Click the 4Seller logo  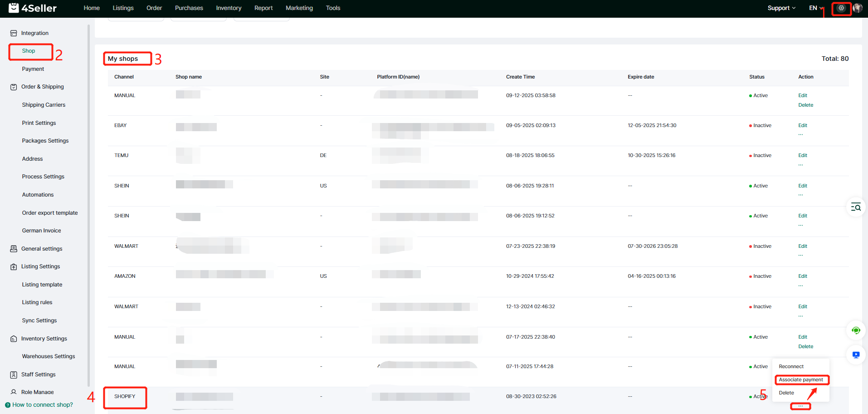click(33, 8)
